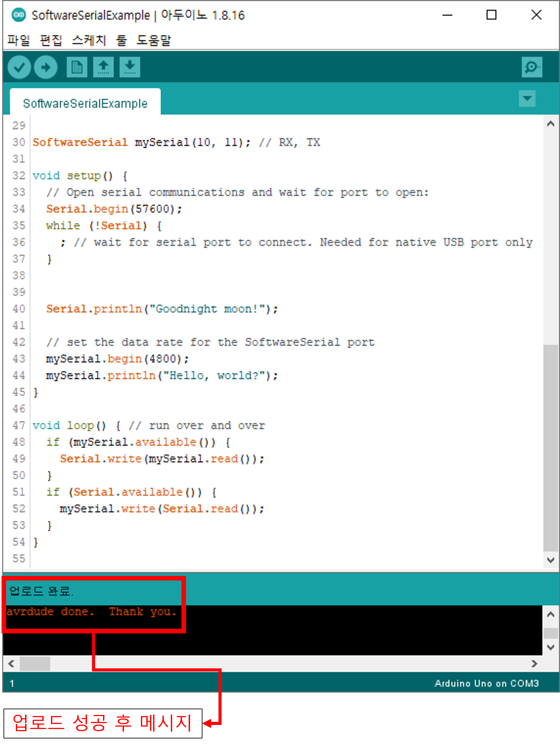
Task: Expand the tab options dropdown arrow
Action: pos(527,98)
